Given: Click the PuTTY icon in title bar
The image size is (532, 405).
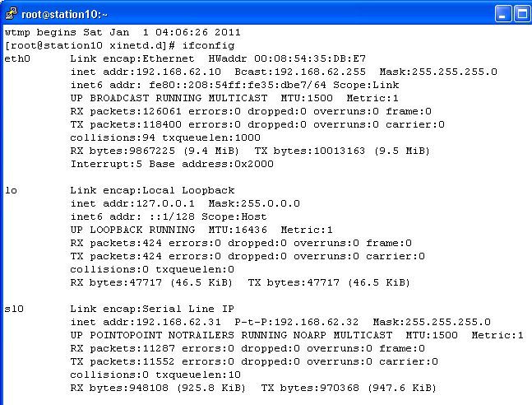Looking at the screenshot, I should 12,14.
